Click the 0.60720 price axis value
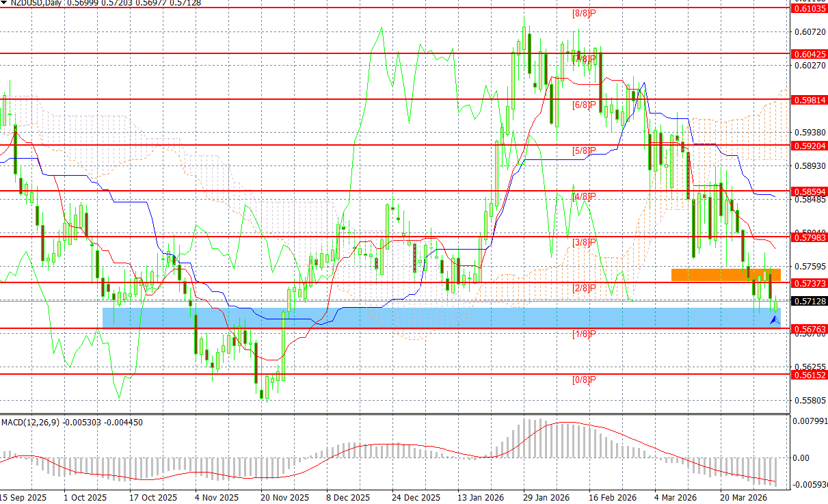Screen dimensions: 828x504 tap(809, 31)
